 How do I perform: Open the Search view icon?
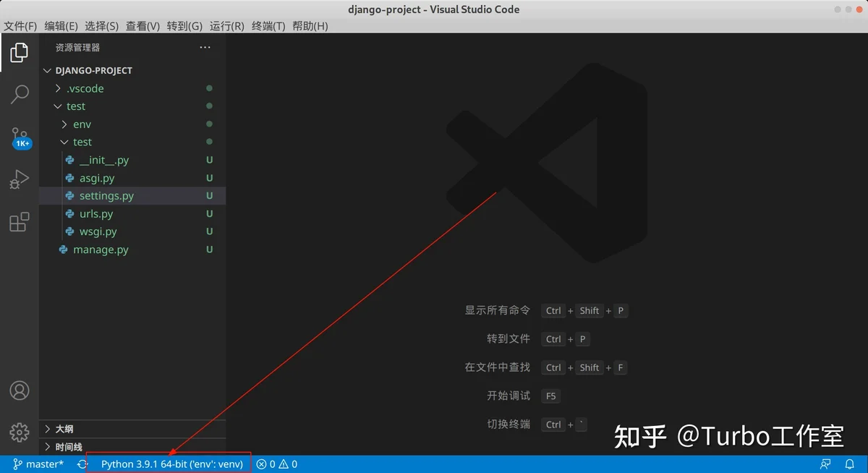tap(20, 94)
